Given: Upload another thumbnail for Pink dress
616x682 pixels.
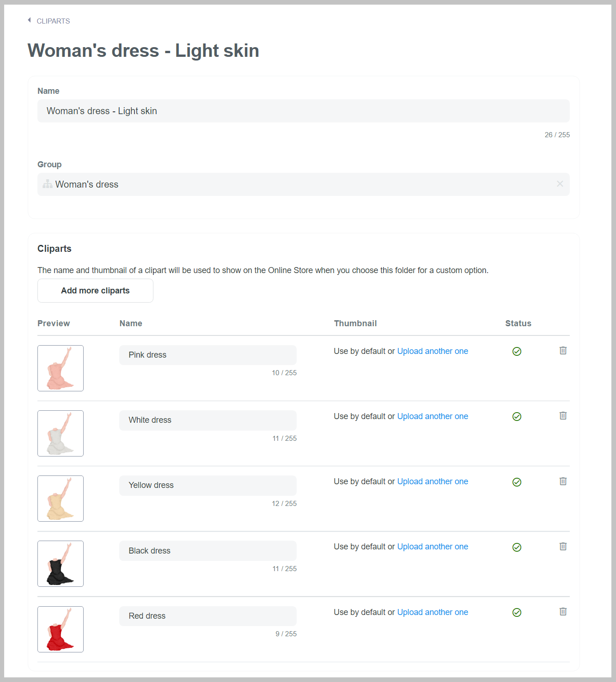Looking at the screenshot, I should (433, 351).
